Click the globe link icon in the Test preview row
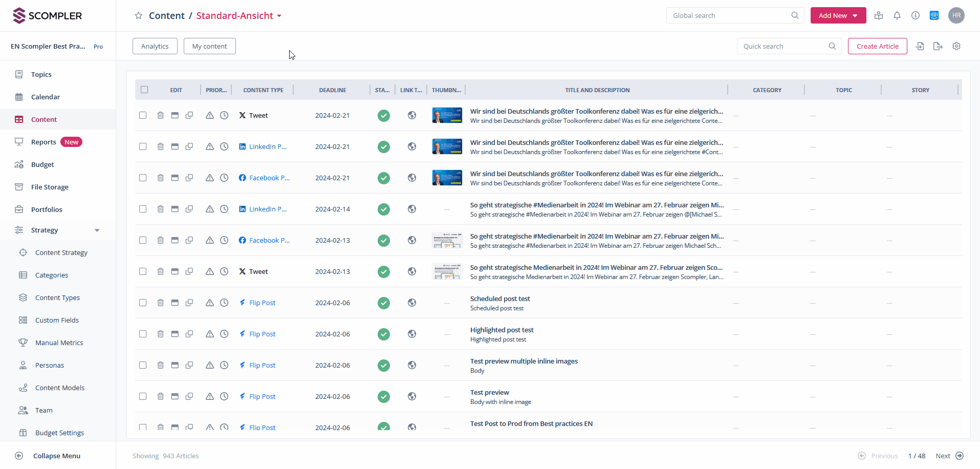Viewport: 980px width, 469px height. 412,396
